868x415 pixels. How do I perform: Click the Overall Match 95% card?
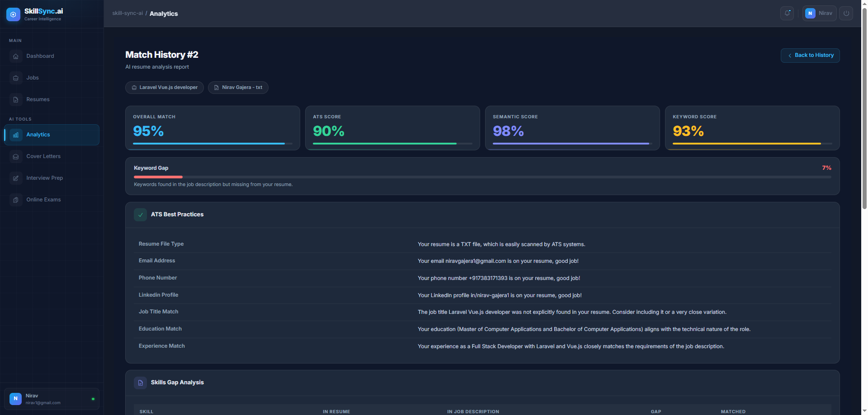[212, 128]
